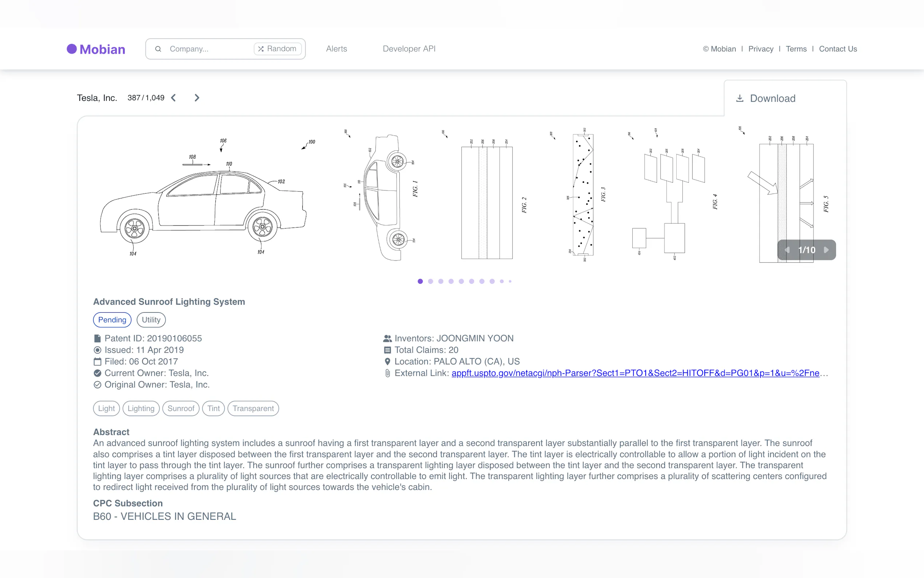Click the Sunroof keyword tag
The height and width of the screenshot is (578, 924).
point(181,408)
